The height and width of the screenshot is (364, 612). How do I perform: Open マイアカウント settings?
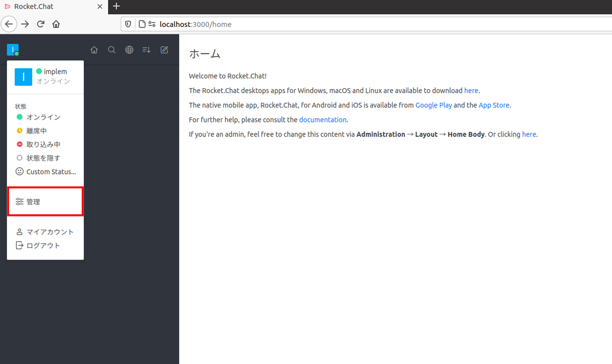45,232
